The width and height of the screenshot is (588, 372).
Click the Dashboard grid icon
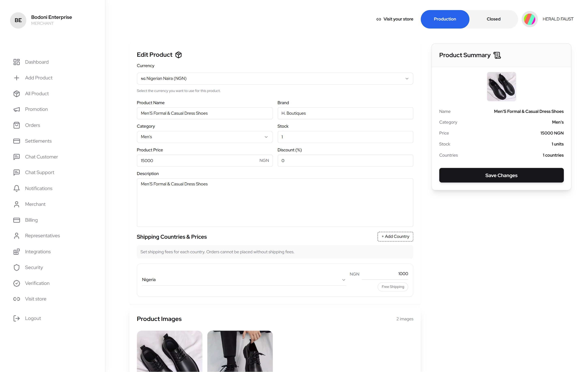(x=16, y=62)
